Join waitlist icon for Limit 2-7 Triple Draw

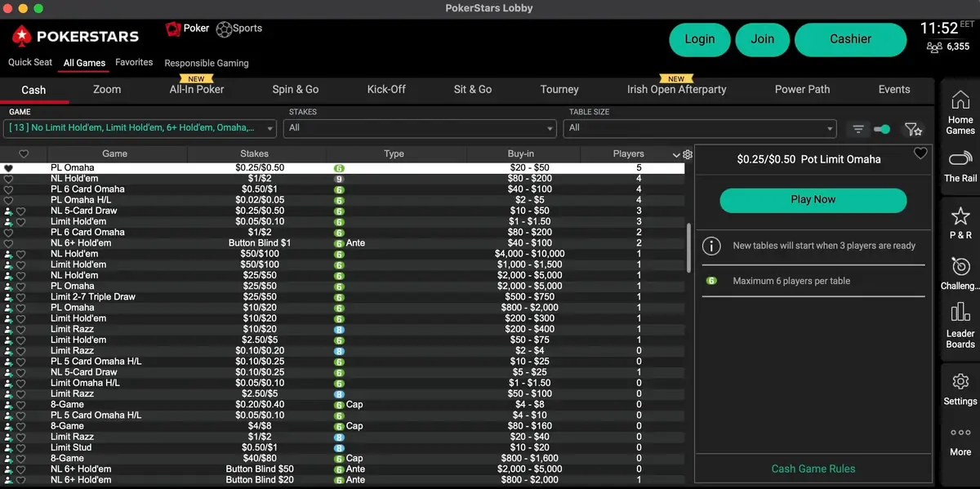tap(8, 297)
